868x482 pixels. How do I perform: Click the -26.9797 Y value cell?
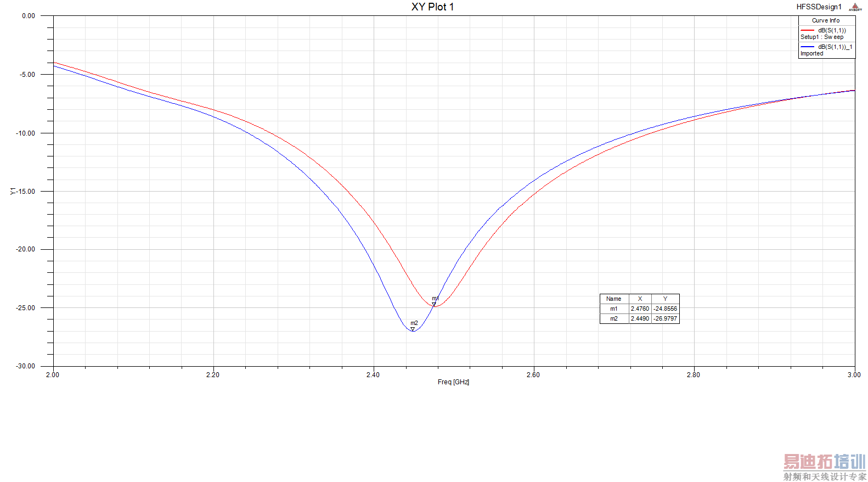coord(666,318)
